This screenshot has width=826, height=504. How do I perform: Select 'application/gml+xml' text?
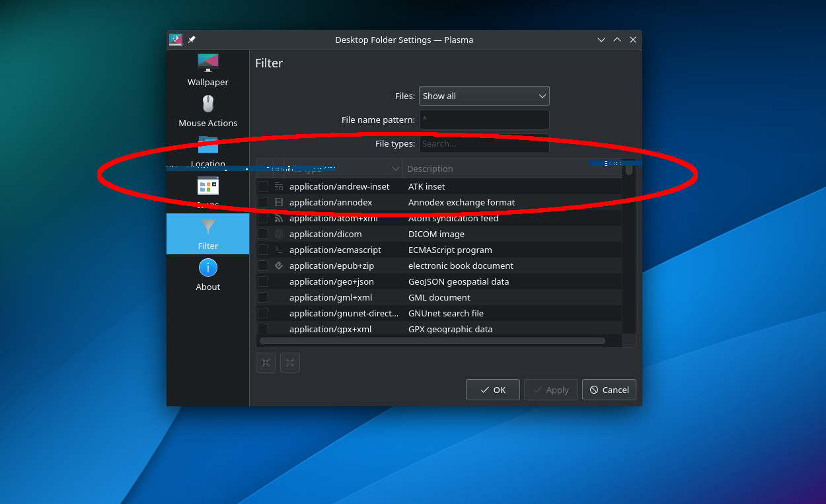coord(330,297)
